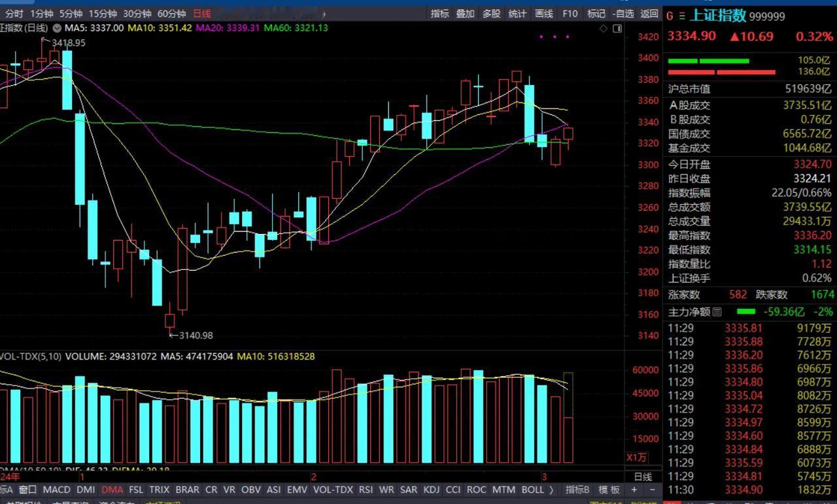
Task: Select the EMV indicator tab
Action: [297, 489]
